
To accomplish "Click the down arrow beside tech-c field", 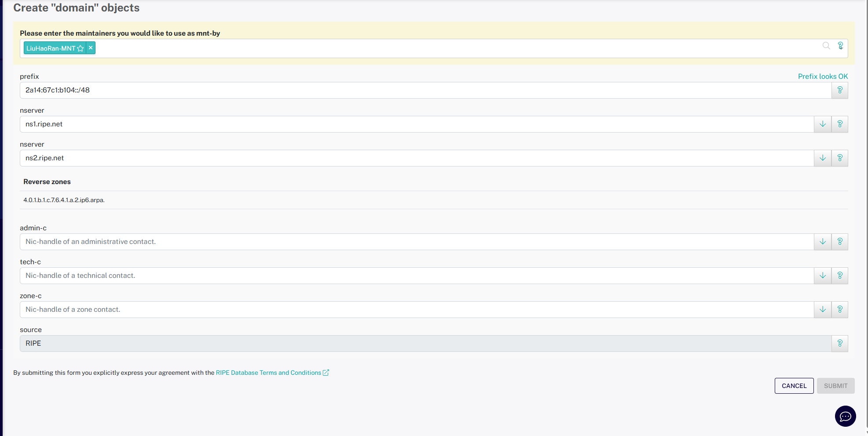I will pyautogui.click(x=823, y=276).
